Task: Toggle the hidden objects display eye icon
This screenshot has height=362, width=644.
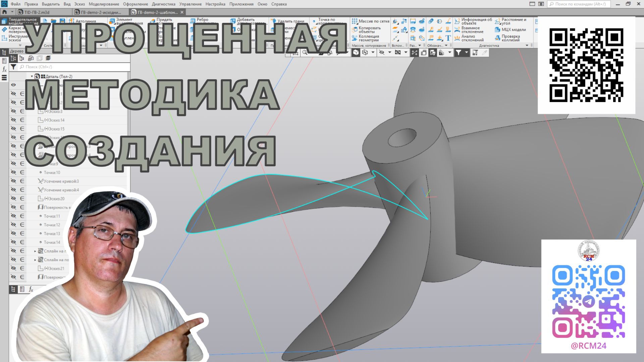Action: [381, 52]
